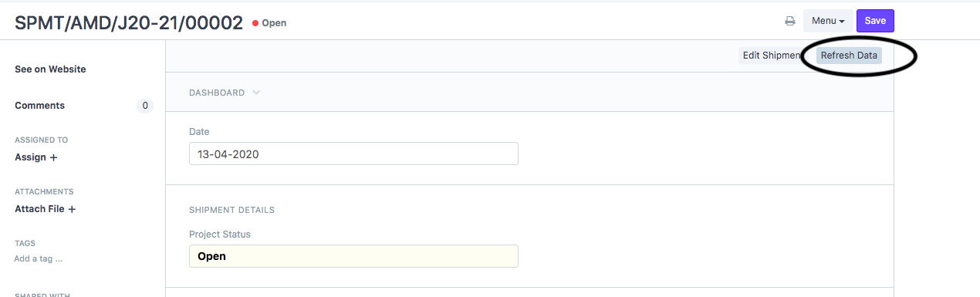Select the Project Status field
This screenshot has width=980, height=297.
(x=353, y=256)
